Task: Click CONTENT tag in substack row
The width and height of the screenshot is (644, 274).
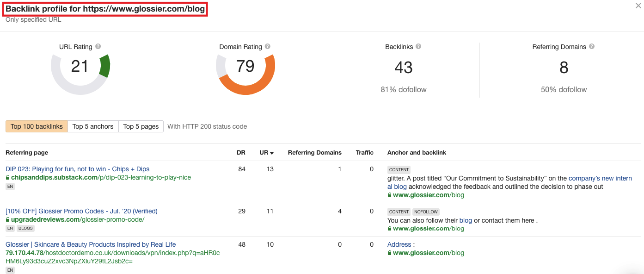Action: pyautogui.click(x=399, y=170)
